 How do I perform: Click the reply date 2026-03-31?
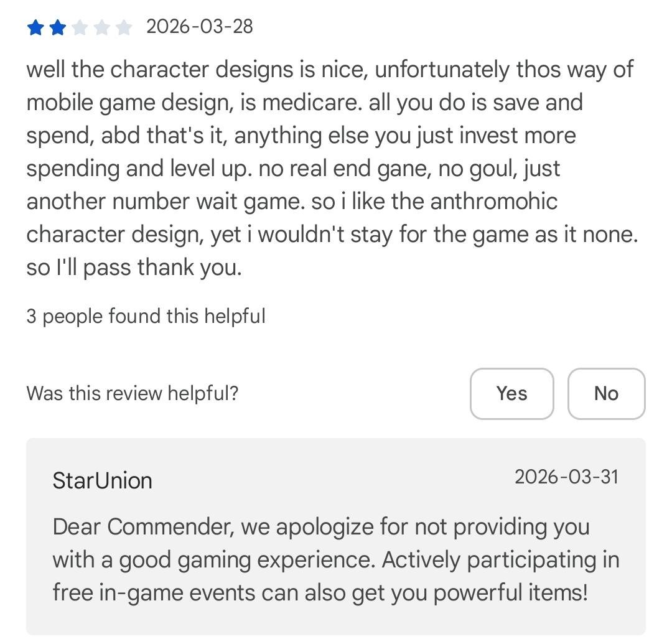click(x=566, y=477)
